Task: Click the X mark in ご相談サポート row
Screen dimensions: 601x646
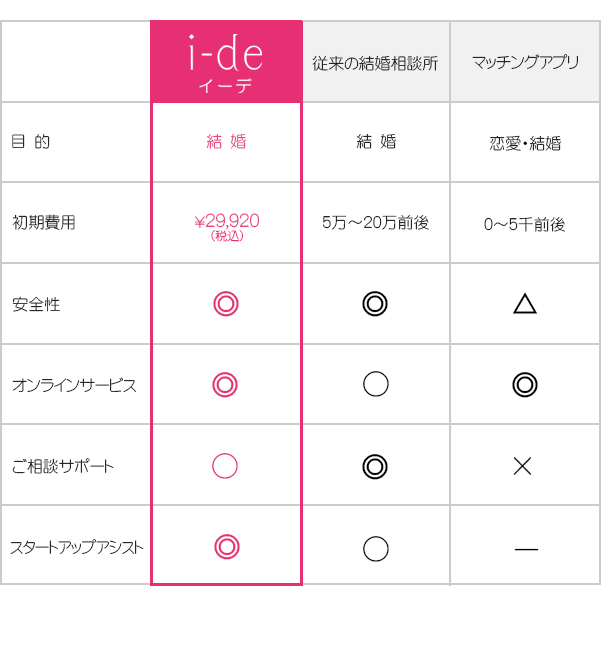Action: (x=523, y=466)
